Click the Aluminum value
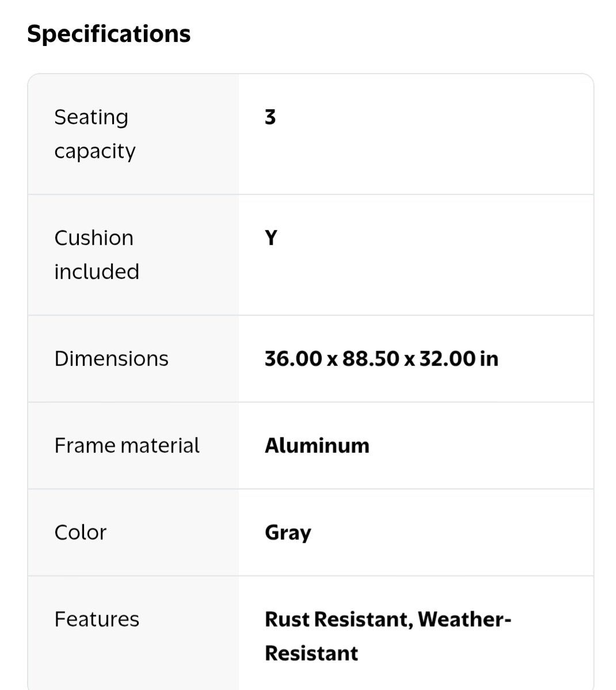The height and width of the screenshot is (690, 616). point(317,445)
